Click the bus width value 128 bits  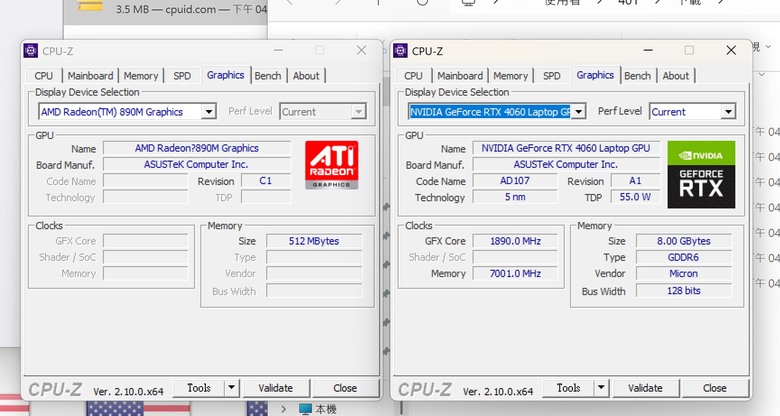coord(683,291)
